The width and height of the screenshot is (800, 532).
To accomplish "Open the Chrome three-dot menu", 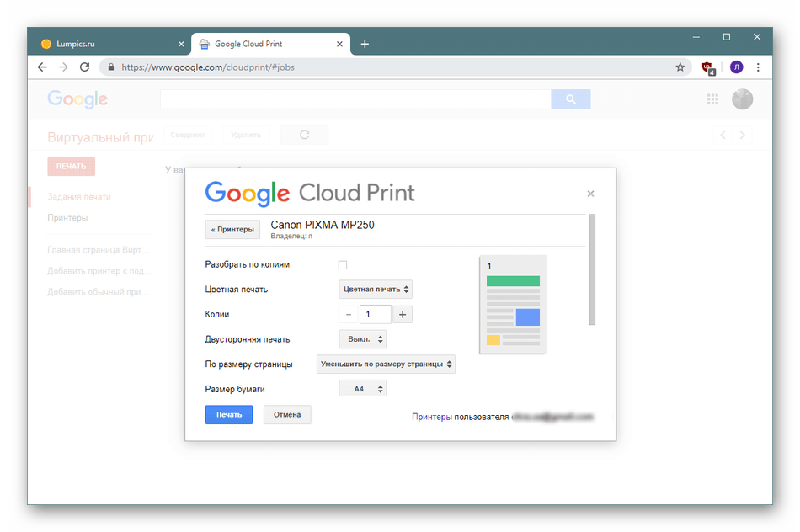I will tap(758, 66).
